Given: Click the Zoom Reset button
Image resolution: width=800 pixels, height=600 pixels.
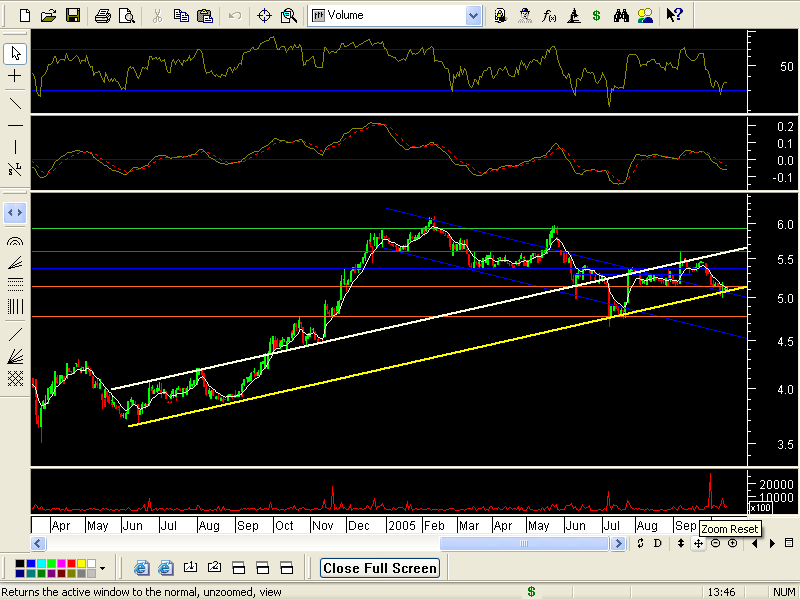Looking at the screenshot, I should point(699,543).
